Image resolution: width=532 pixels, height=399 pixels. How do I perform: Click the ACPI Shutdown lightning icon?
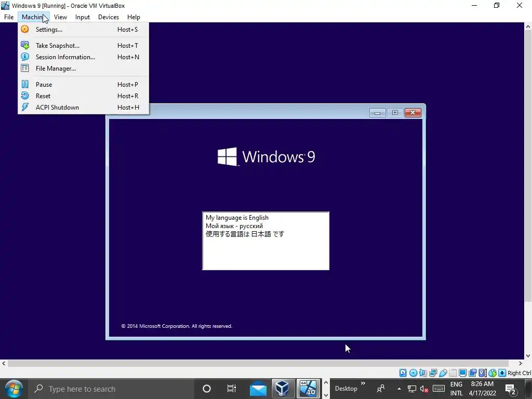pyautogui.click(x=25, y=107)
